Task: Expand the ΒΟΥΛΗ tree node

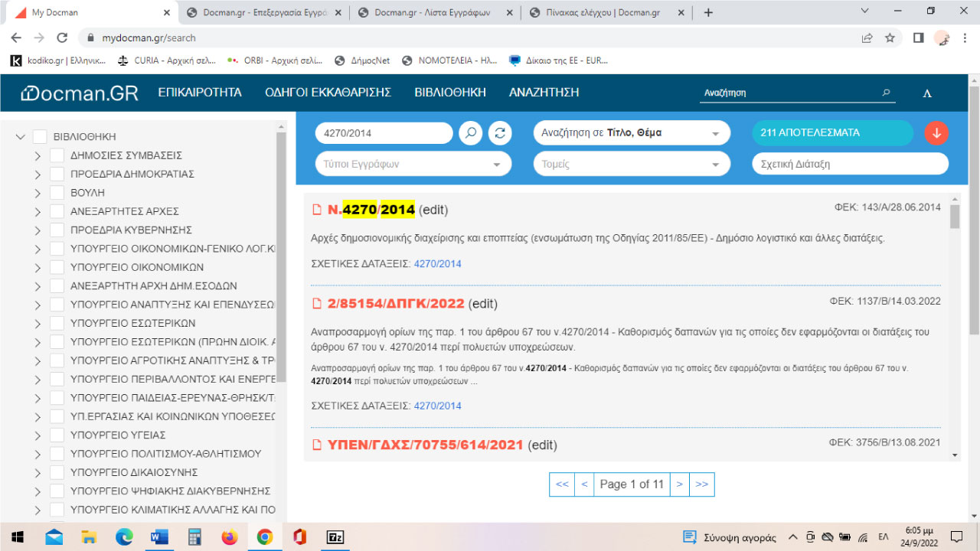Action: point(38,193)
